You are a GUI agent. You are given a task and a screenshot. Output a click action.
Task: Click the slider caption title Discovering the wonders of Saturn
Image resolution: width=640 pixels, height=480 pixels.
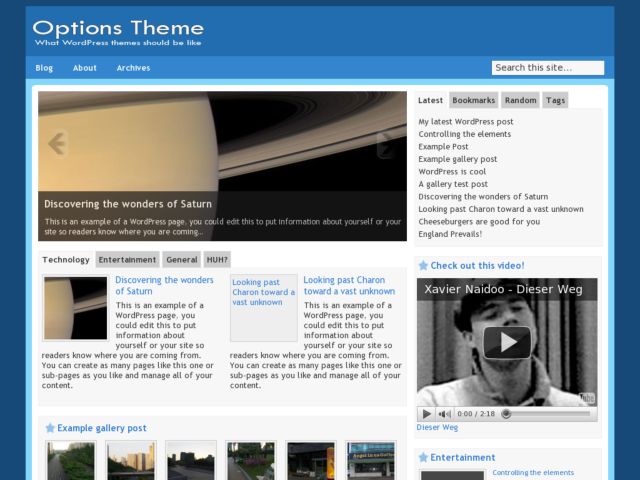point(128,204)
